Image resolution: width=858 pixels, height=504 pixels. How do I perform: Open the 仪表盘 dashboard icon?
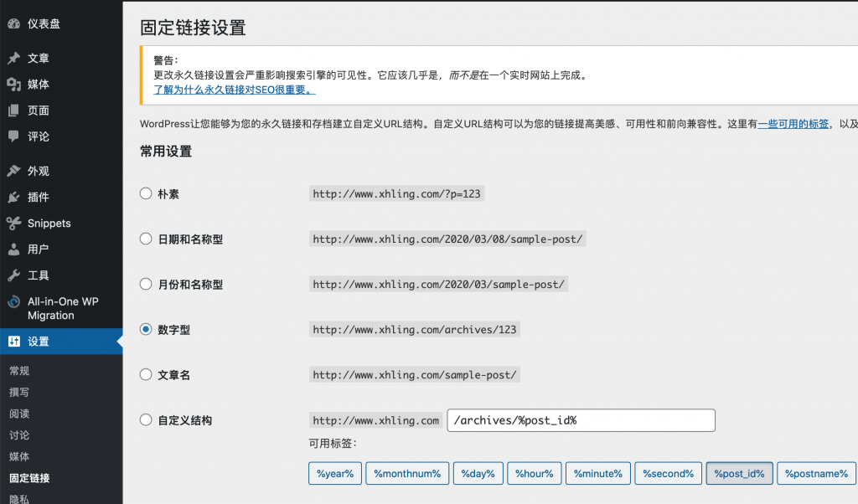tap(12, 23)
